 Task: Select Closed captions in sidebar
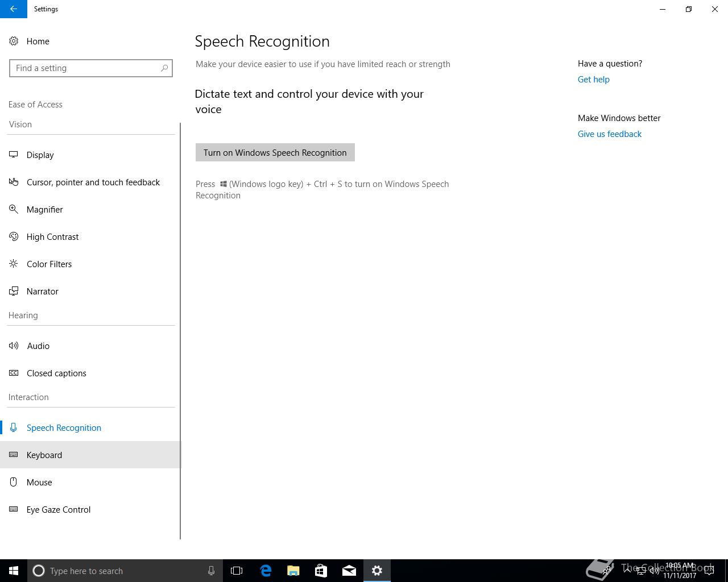tap(91, 373)
